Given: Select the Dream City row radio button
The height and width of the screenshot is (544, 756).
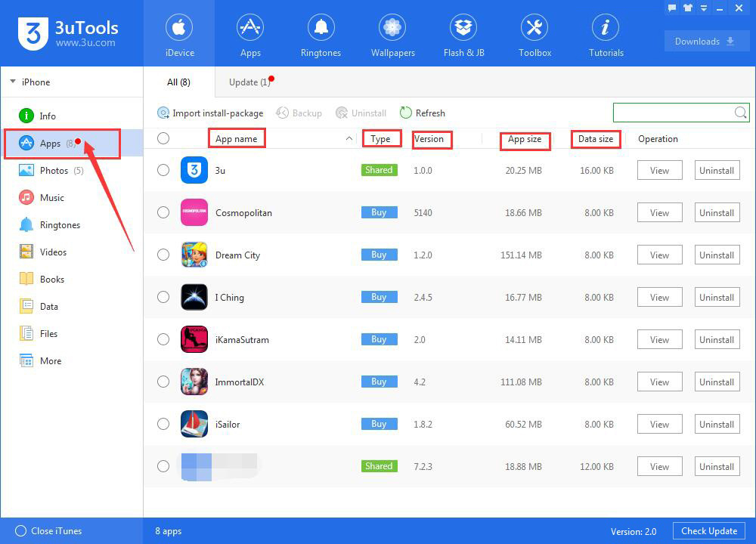Looking at the screenshot, I should point(163,255).
